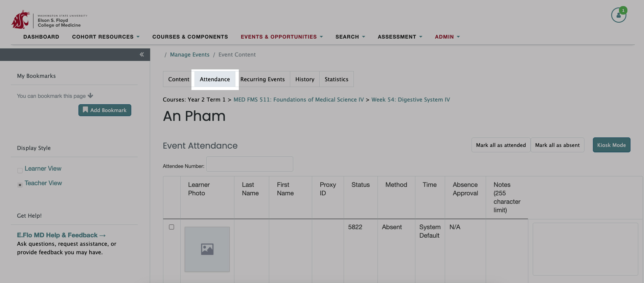Switch to the Statistics tab
The height and width of the screenshot is (283, 644).
click(x=336, y=79)
